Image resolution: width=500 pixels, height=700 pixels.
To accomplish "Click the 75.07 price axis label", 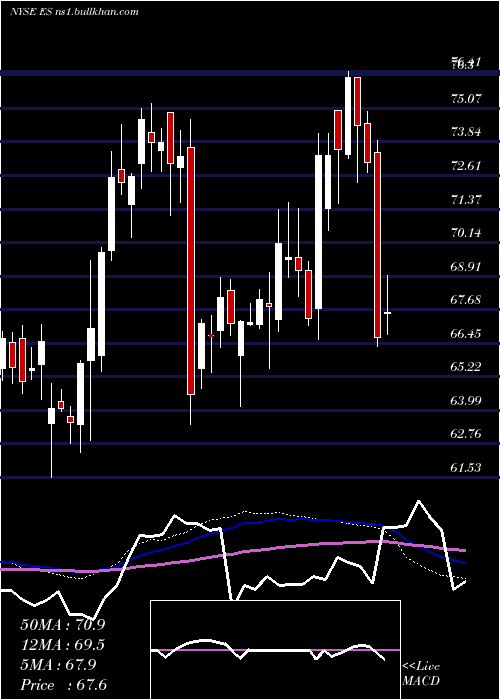I will click(467, 99).
